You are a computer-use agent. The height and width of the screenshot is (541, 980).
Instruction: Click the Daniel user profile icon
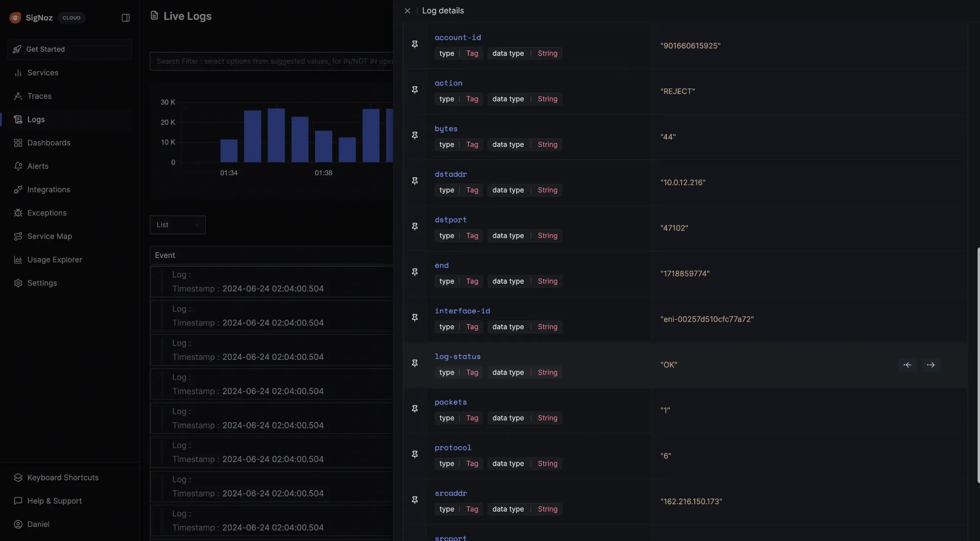[18, 524]
